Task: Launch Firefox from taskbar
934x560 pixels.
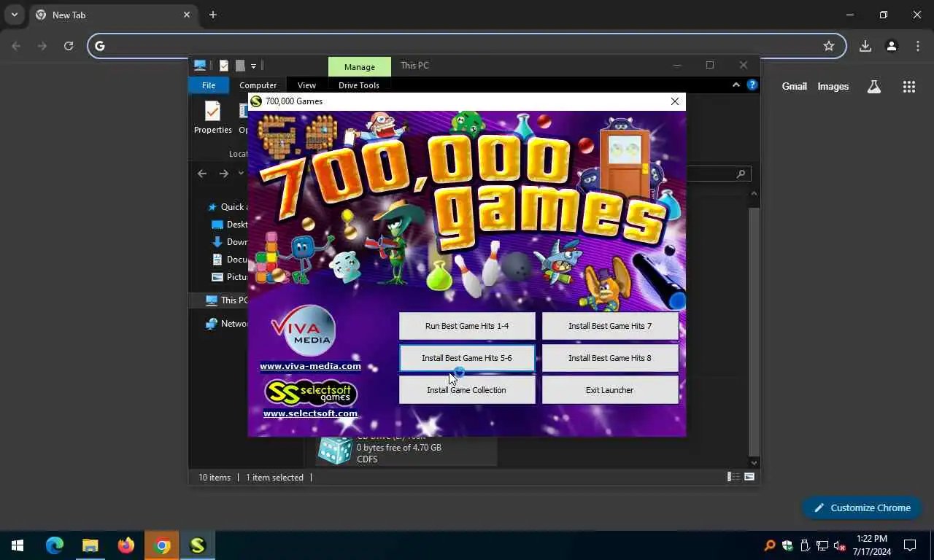Action: point(126,545)
